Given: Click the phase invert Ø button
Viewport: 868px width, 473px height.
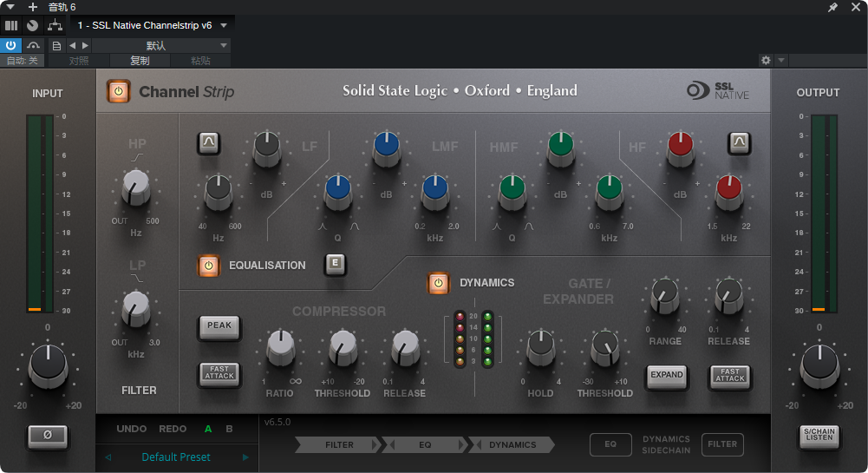Looking at the screenshot, I should pos(48,436).
